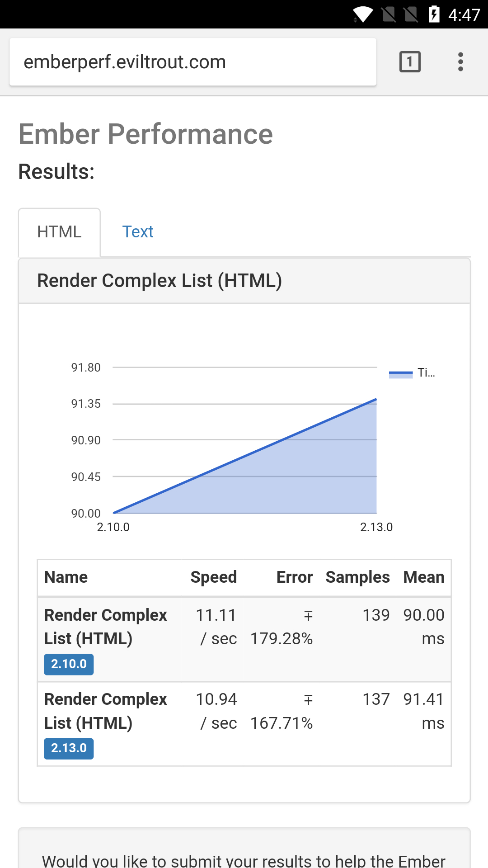Tap the 2.10.0 x-axis label on chart
488x868 pixels.
pyautogui.click(x=113, y=527)
